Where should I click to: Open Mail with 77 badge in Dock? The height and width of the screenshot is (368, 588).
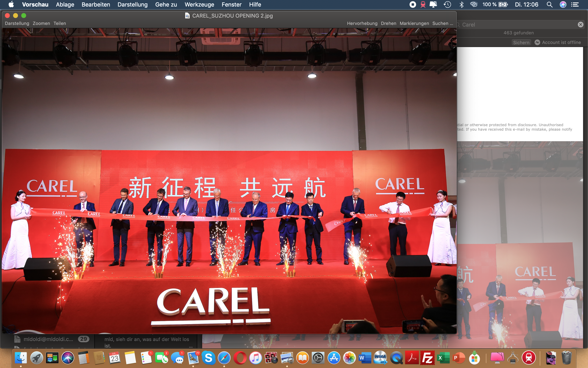pos(193,358)
